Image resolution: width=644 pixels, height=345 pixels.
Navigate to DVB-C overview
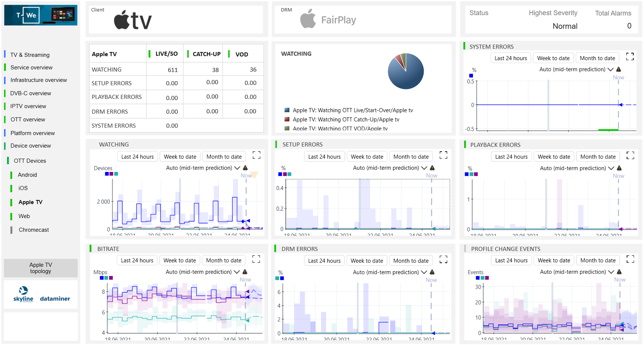pos(31,93)
